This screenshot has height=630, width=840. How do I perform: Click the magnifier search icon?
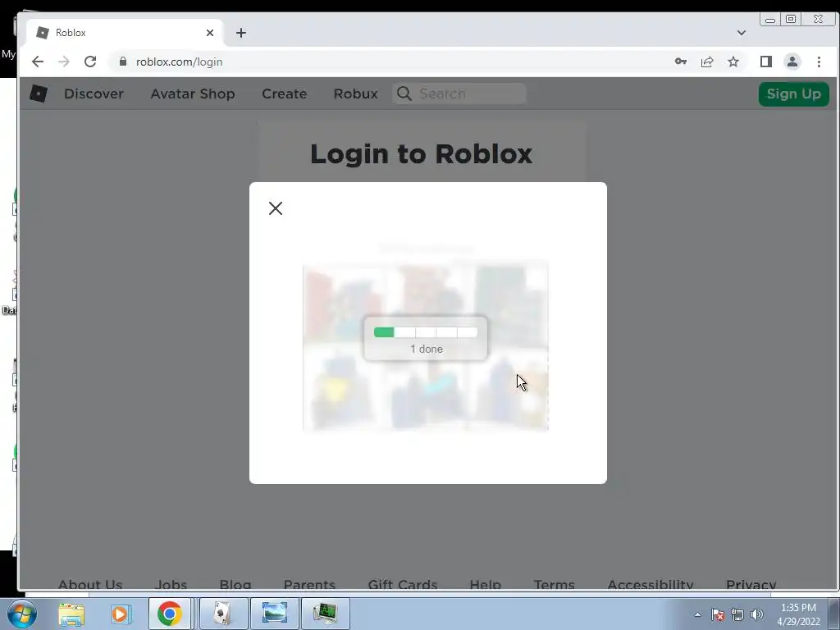(x=404, y=94)
